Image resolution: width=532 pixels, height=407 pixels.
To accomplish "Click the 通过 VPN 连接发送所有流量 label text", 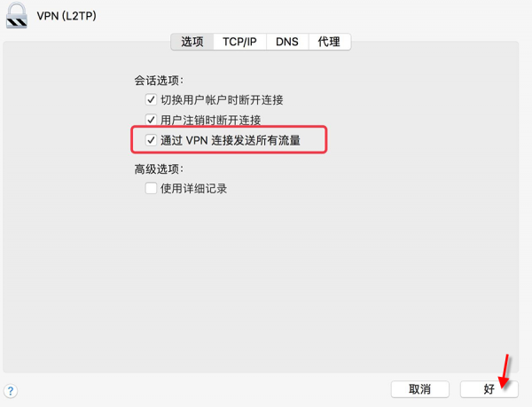I will pos(231,140).
